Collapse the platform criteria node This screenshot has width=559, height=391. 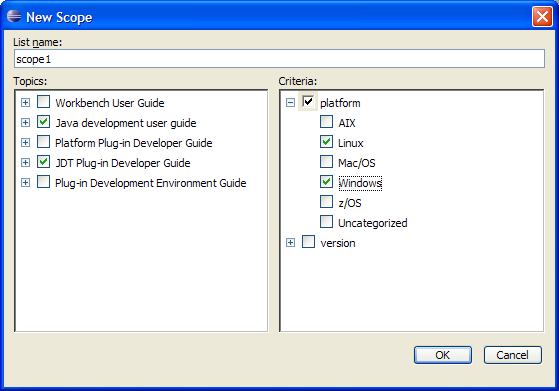[x=291, y=103]
